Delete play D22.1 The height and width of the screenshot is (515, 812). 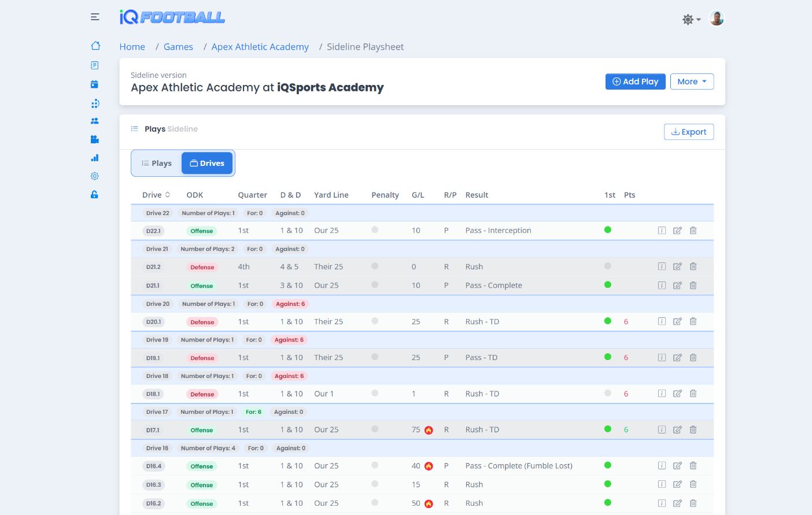tap(693, 231)
